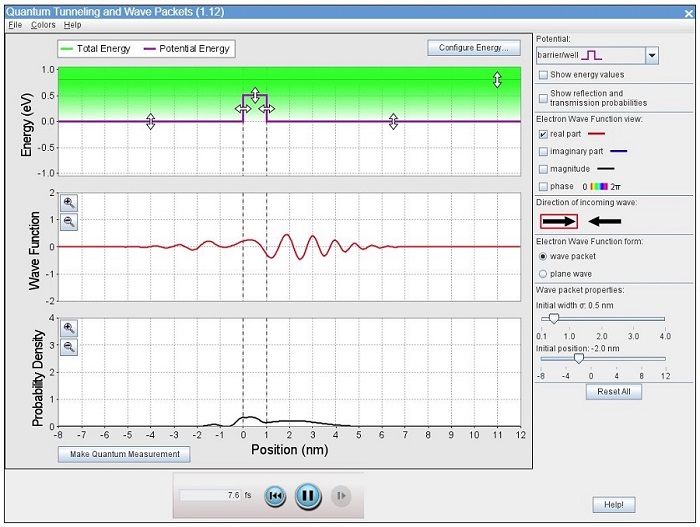
Task: Click the left region potential drag handle
Action: (150, 121)
